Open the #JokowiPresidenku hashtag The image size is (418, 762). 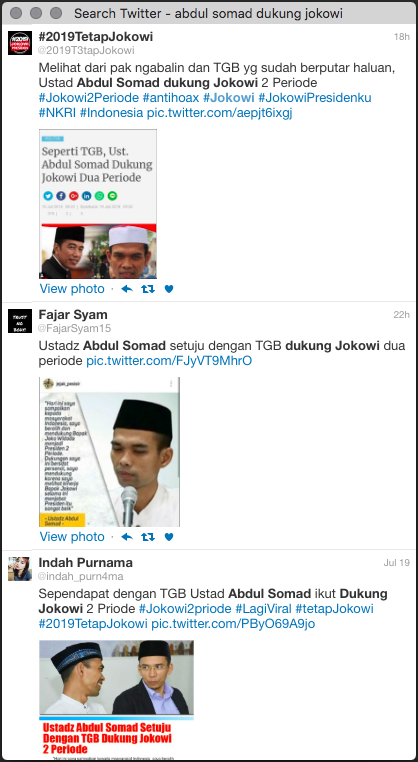tap(315, 98)
